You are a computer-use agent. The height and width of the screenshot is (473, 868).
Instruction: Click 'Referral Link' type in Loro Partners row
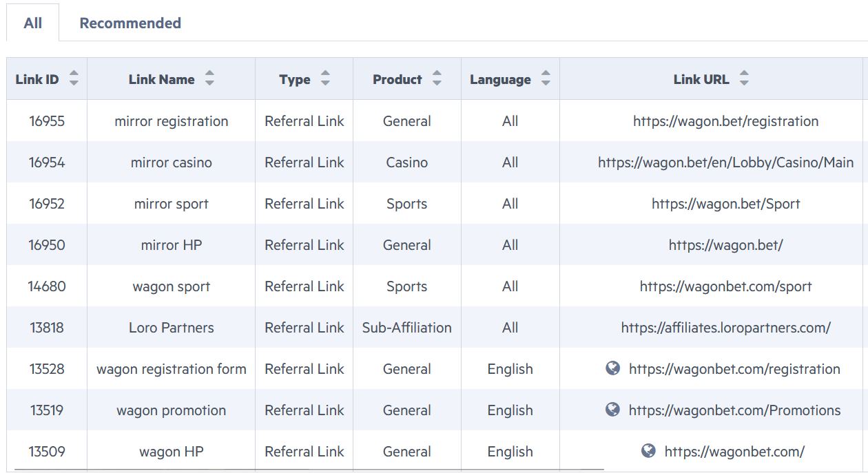[304, 328]
